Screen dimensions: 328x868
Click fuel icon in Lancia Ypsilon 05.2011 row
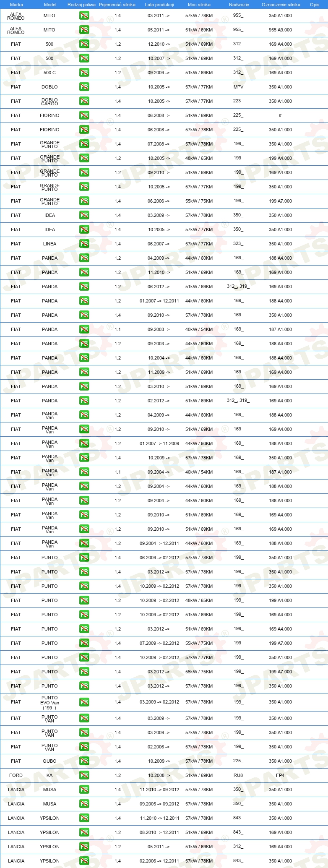84,847
